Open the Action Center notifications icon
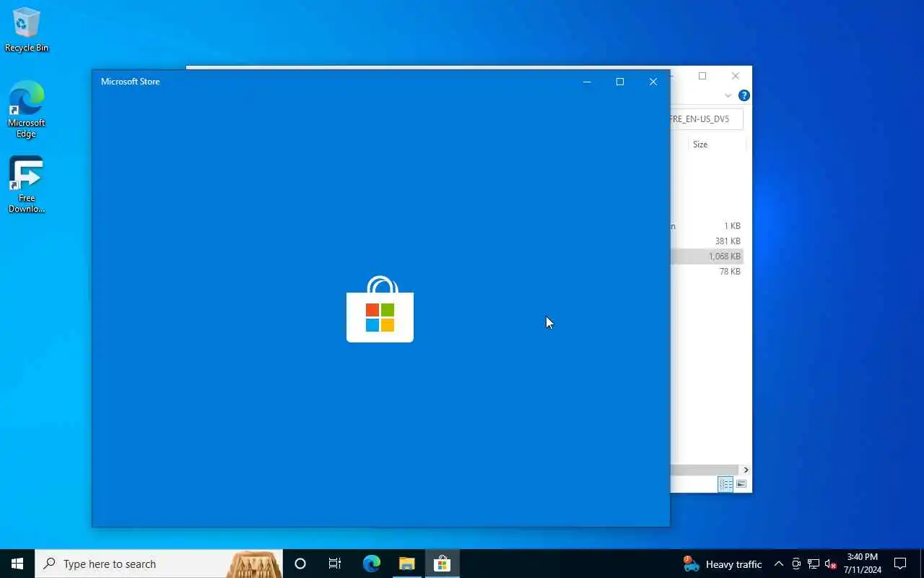 pyautogui.click(x=900, y=564)
